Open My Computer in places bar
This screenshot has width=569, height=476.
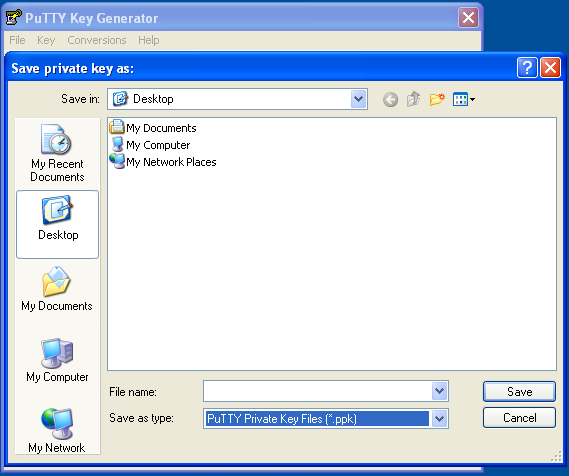pos(57,360)
